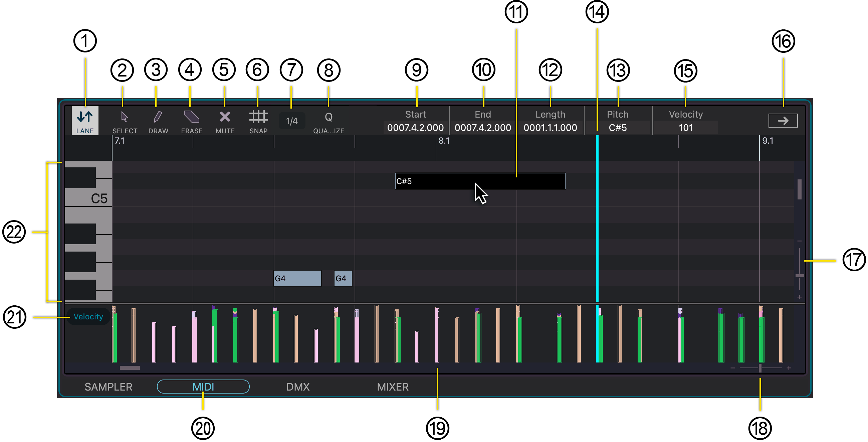Select the SELECT pointer tool
Screen dimensions: 868x442
(124, 117)
